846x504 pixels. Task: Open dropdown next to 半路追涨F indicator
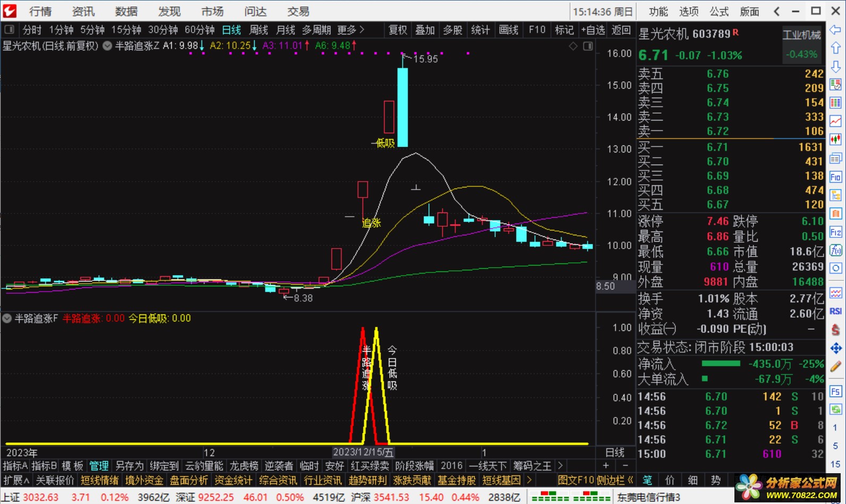7,319
